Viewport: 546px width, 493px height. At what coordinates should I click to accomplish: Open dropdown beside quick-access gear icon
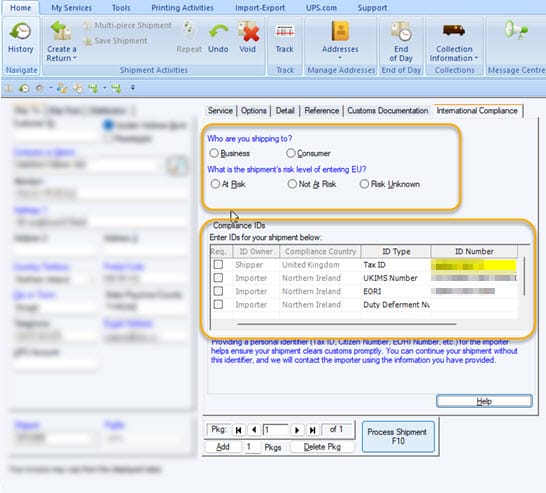[x=51, y=88]
